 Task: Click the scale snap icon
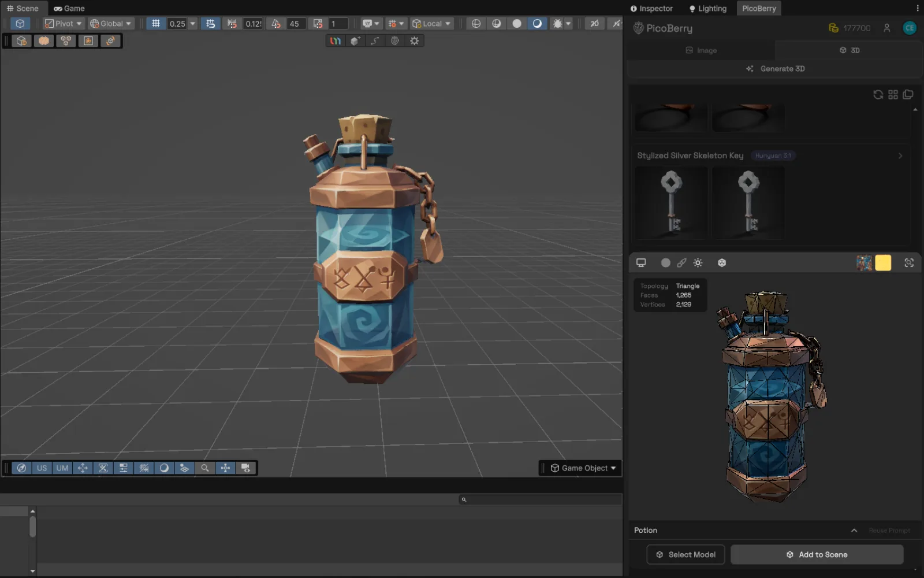coord(318,24)
